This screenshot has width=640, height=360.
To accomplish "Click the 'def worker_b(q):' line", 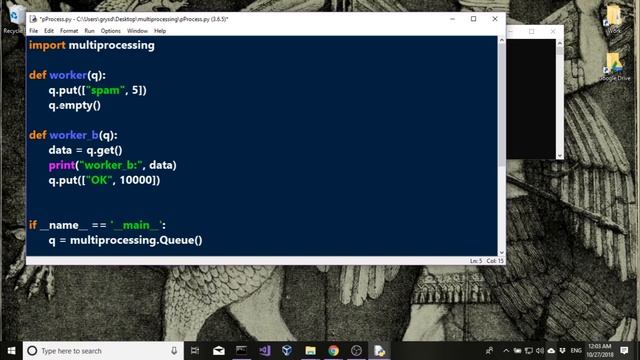I will pos(73,136).
